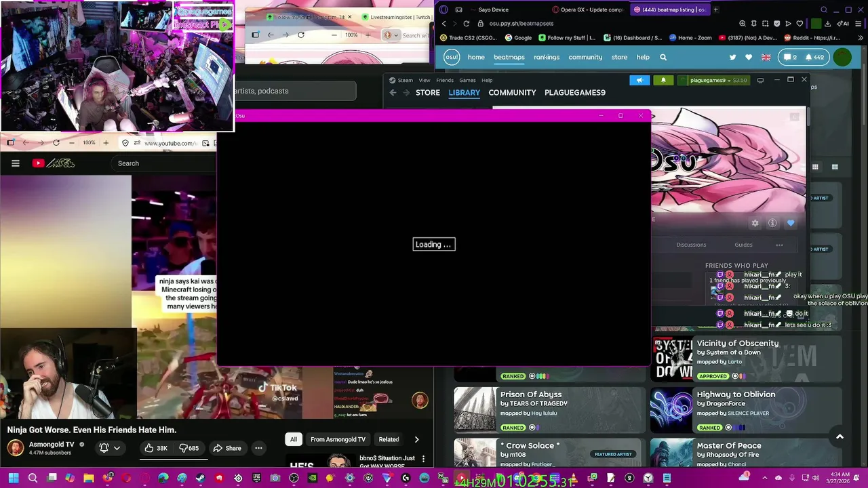Open Opera's downloads icon
This screenshot has width=868, height=488.
coord(827,23)
